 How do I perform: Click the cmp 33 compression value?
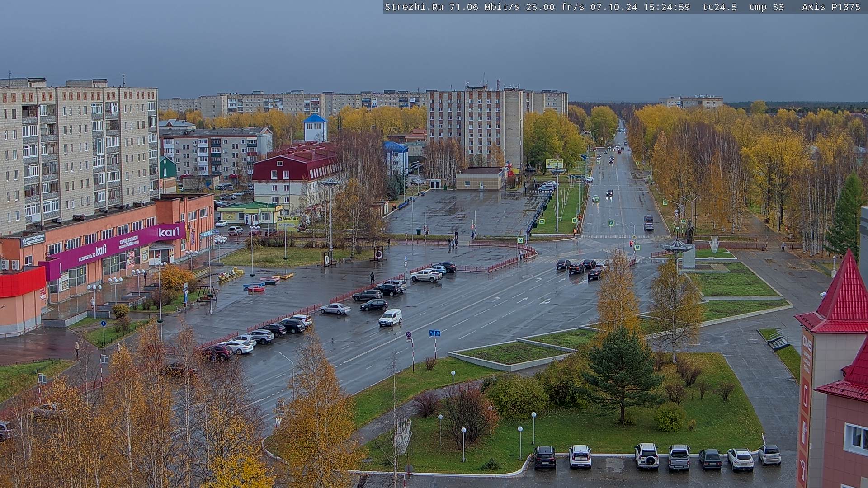point(766,7)
